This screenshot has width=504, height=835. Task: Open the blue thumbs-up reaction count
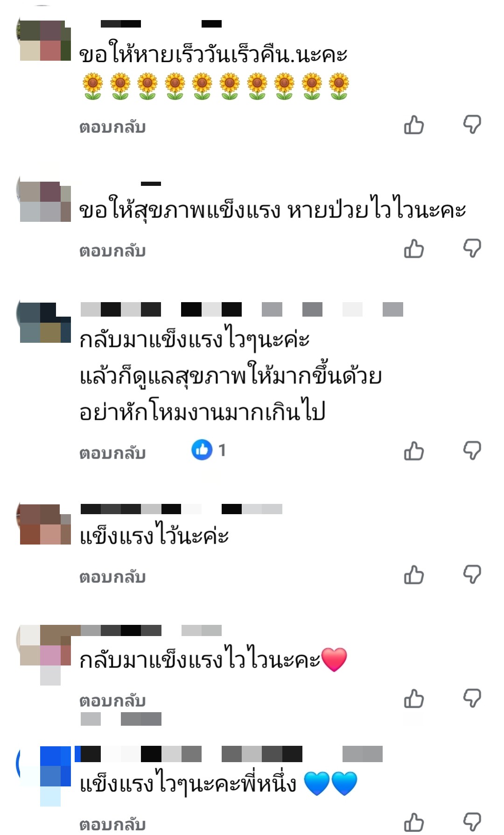[x=209, y=450]
